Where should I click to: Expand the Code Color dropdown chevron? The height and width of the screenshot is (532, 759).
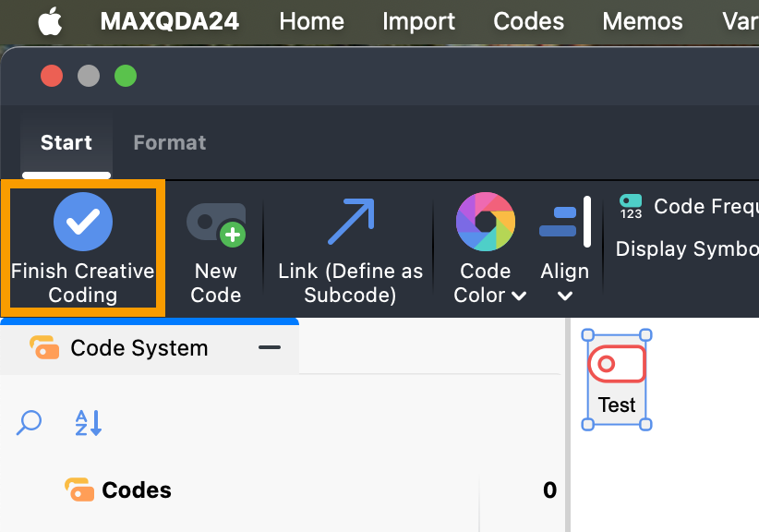click(519, 296)
